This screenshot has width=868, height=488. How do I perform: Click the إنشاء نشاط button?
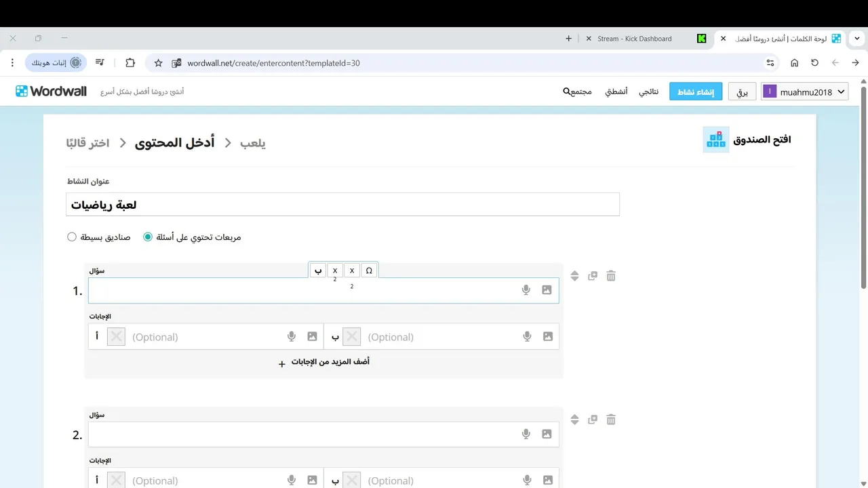click(696, 91)
